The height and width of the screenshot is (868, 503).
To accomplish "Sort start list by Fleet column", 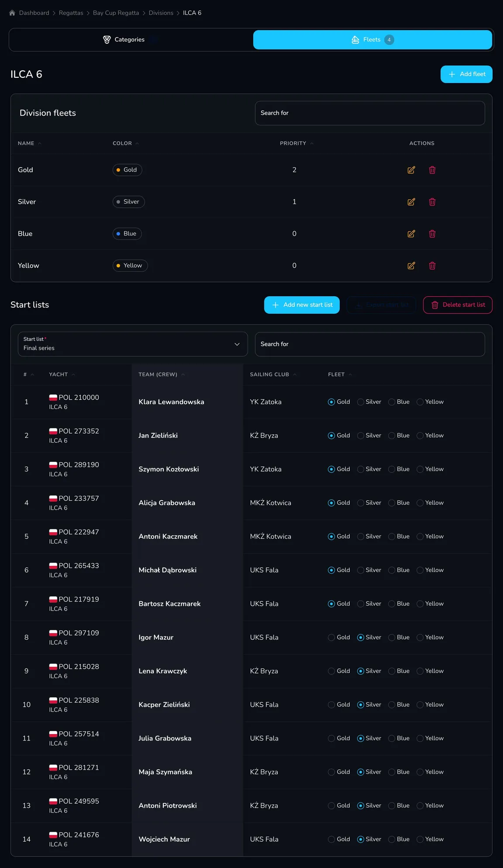I will [340, 374].
